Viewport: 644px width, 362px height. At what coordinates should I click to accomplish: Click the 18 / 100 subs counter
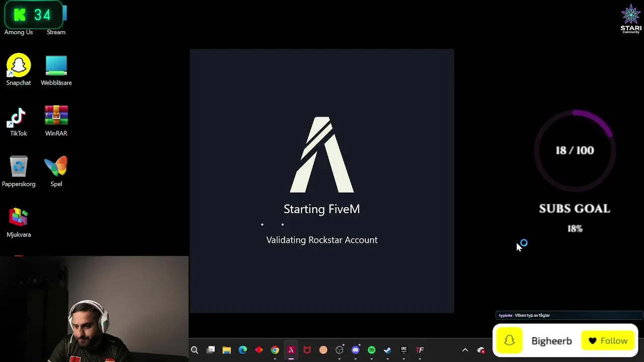tap(575, 150)
